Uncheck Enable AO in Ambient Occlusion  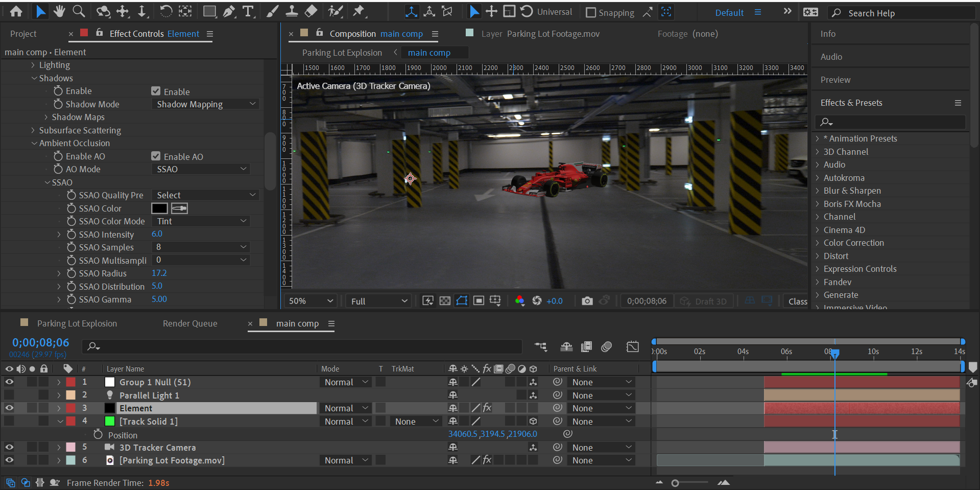click(x=156, y=156)
